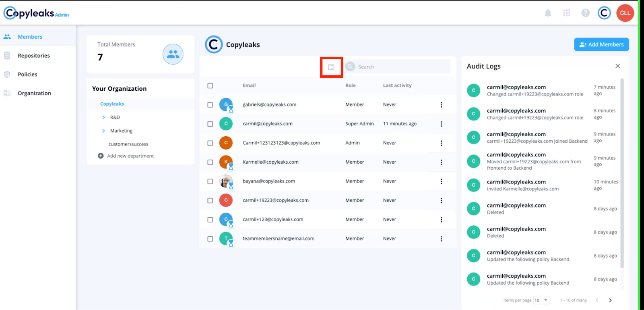Go to previous page of audit logs
The image size is (644, 310).
(x=597, y=300)
